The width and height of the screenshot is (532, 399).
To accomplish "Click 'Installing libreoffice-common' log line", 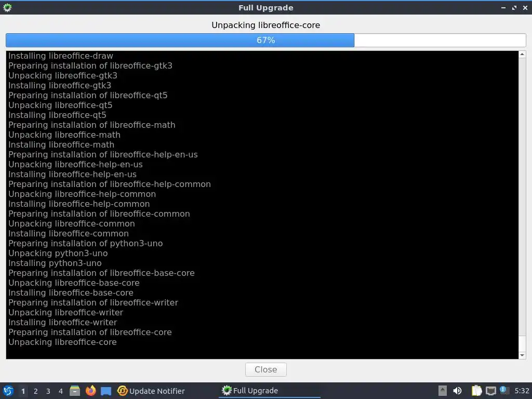I will tap(69, 233).
